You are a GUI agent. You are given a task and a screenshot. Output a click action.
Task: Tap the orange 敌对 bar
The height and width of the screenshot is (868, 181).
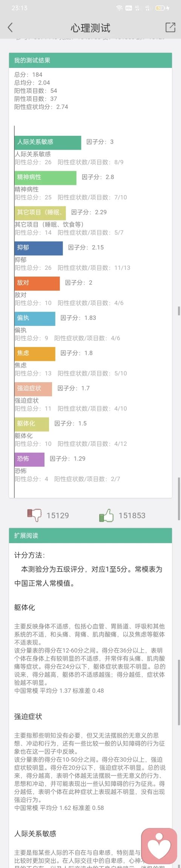coord(37,283)
